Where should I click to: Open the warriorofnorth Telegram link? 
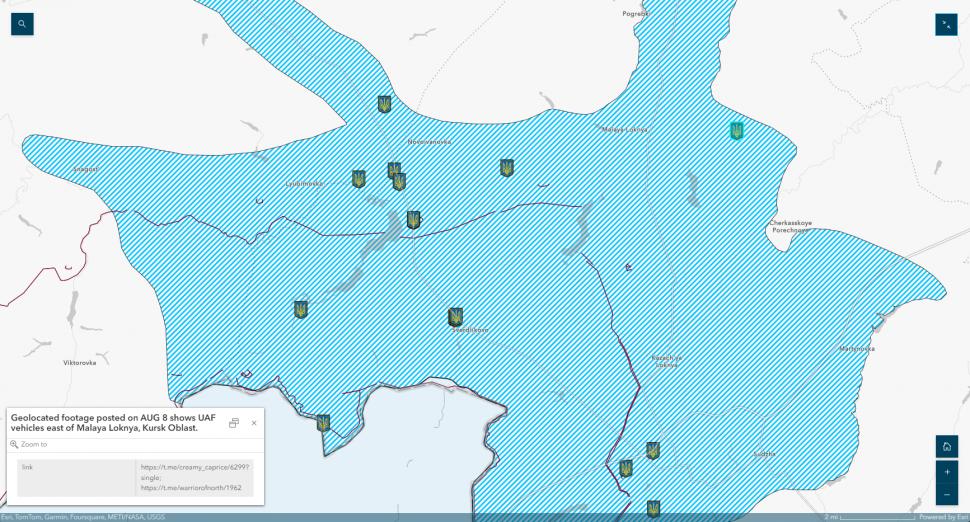[x=190, y=487]
